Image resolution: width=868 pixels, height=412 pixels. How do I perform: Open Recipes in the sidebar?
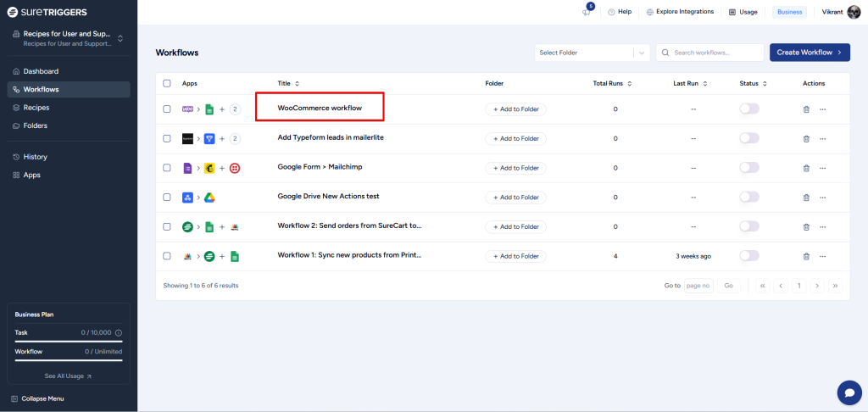36,108
